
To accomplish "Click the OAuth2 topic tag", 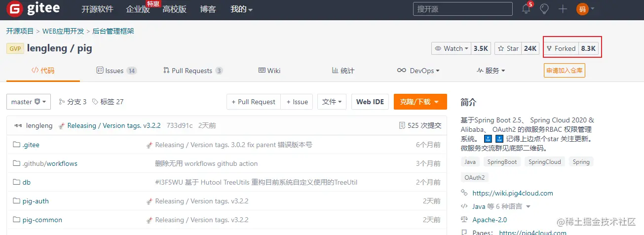I will pyautogui.click(x=474, y=177).
